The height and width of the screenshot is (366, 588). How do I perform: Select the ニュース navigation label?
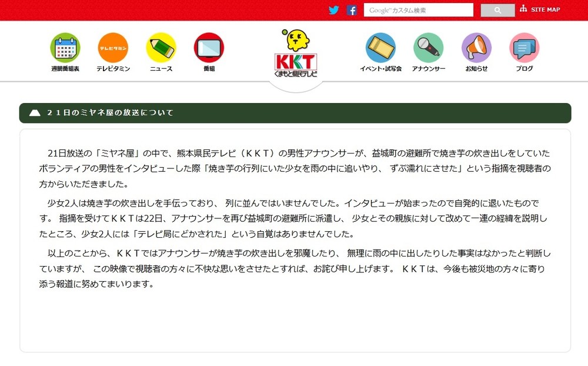point(161,66)
